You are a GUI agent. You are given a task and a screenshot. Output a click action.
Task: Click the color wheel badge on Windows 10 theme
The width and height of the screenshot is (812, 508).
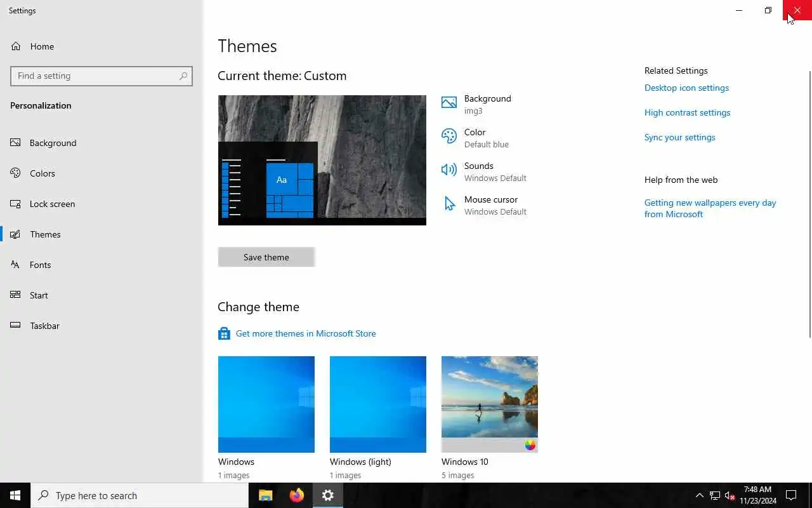tap(530, 445)
